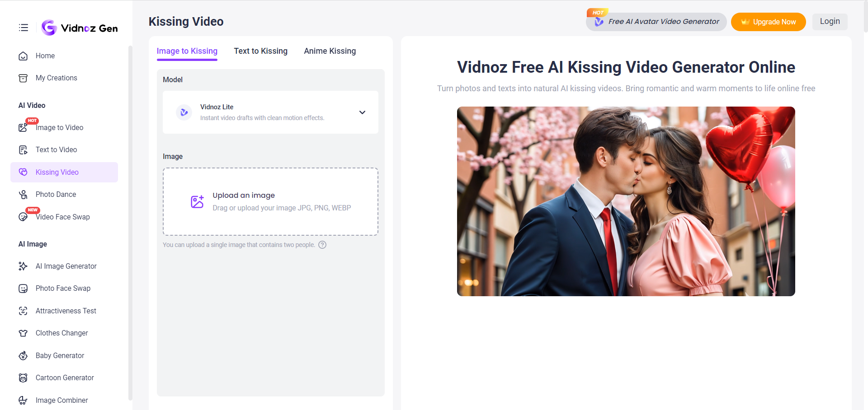Click the Vidnoz logo in avatar banner
868x410 pixels.
pyautogui.click(x=599, y=22)
